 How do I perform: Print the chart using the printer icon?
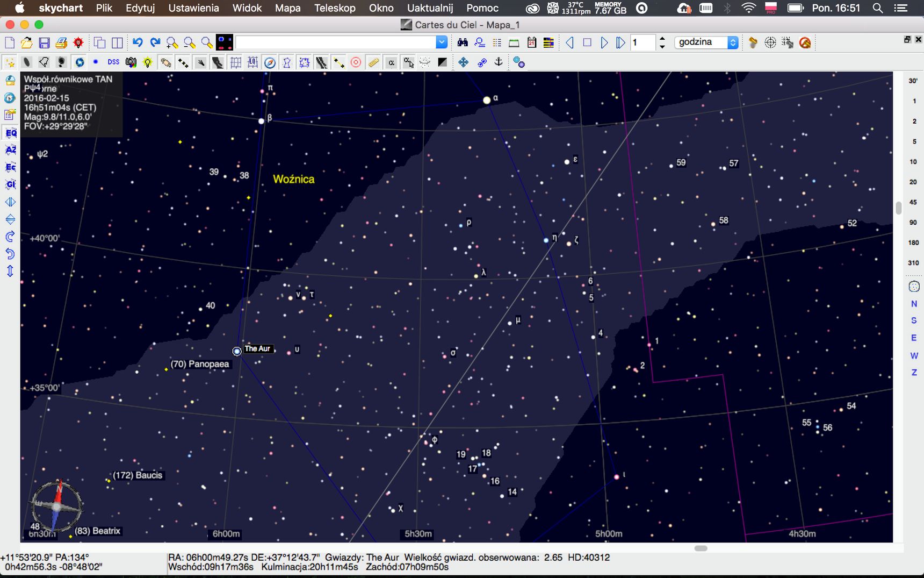click(61, 42)
